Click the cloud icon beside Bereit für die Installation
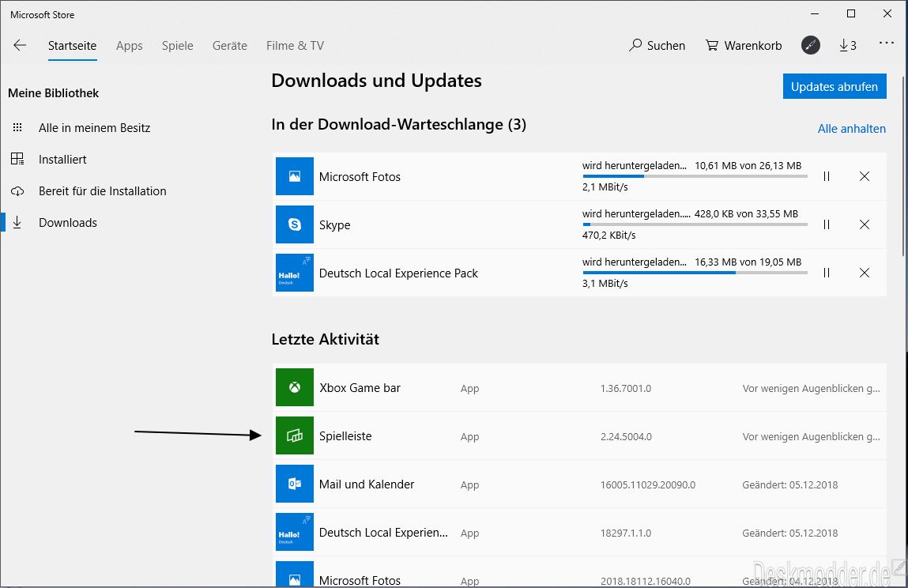Image resolution: width=908 pixels, height=588 pixels. pyautogui.click(x=17, y=190)
